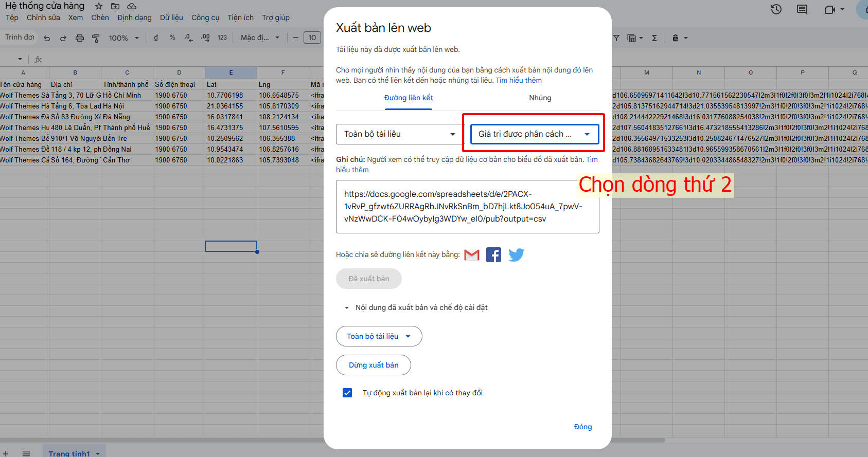This screenshot has height=457, width=868.
Task: Share link via Facebook icon
Action: pyautogui.click(x=493, y=255)
